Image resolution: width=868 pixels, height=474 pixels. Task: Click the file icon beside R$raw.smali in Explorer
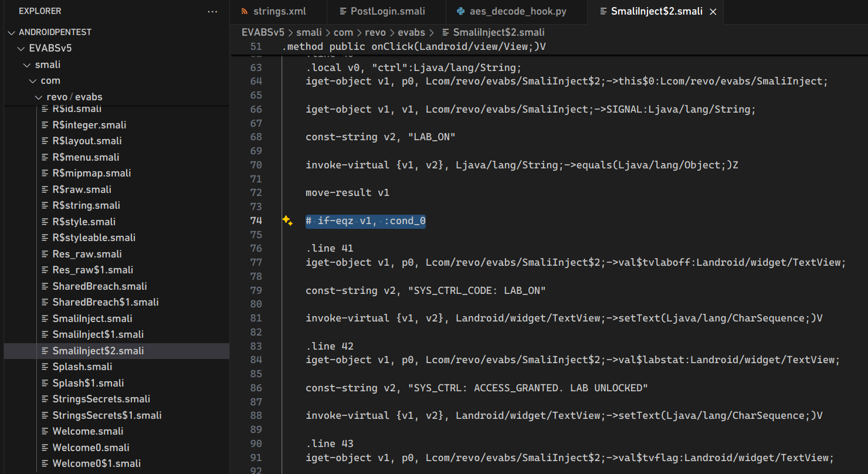tap(45, 189)
